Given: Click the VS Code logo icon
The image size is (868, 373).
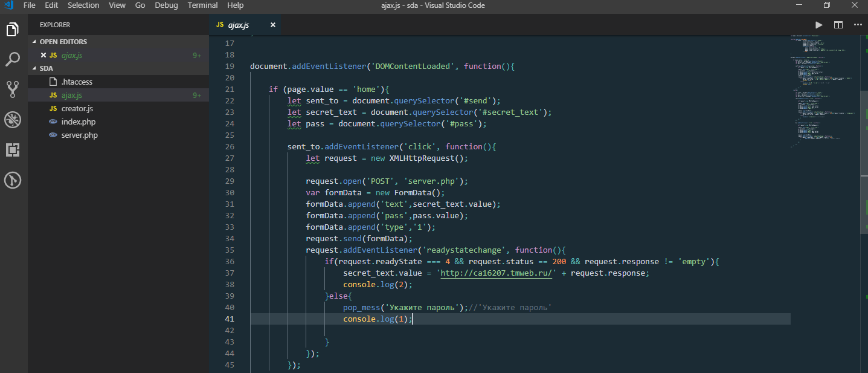Looking at the screenshot, I should point(8,5).
